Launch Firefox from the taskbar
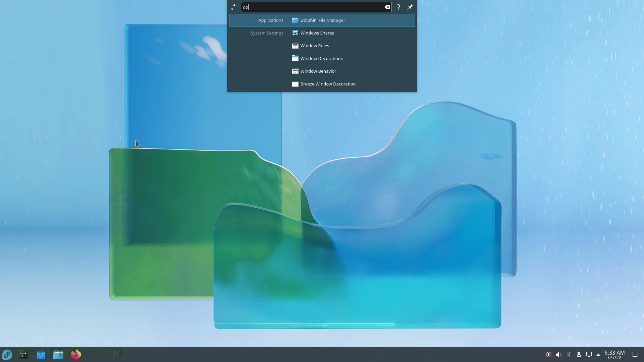 pos(76,354)
